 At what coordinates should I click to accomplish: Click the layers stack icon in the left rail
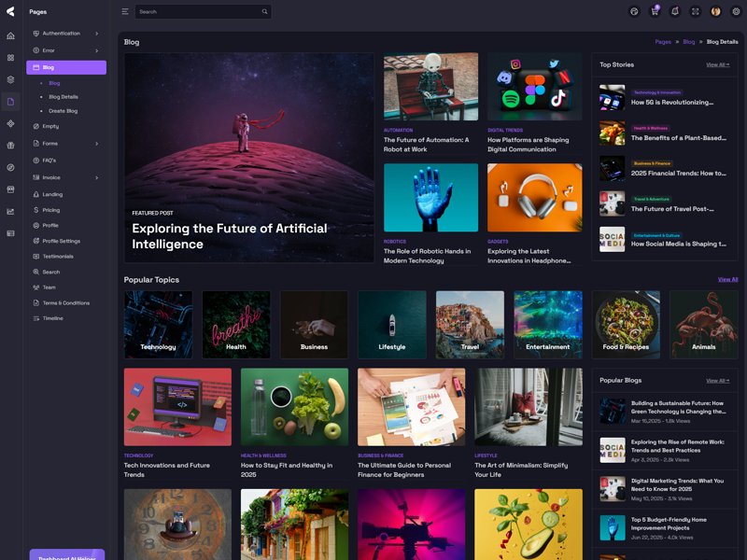[10, 79]
